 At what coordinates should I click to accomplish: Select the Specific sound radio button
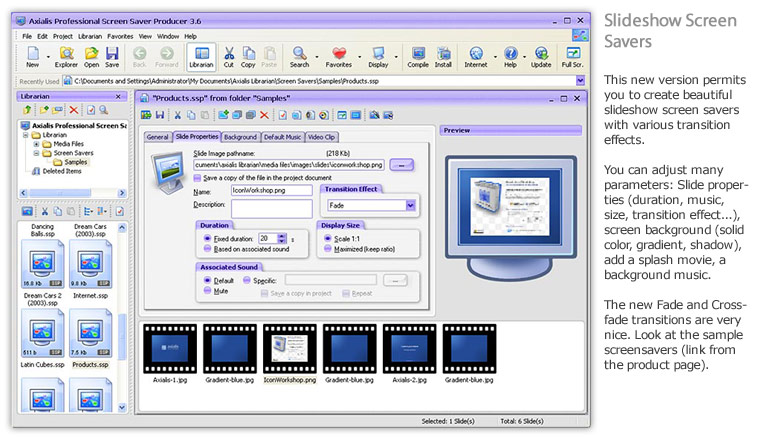(247, 280)
